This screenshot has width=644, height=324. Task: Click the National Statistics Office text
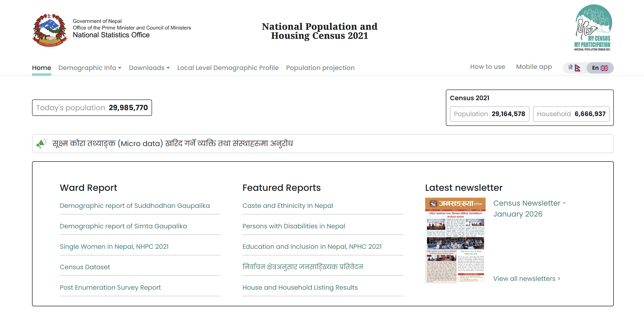[111, 35]
